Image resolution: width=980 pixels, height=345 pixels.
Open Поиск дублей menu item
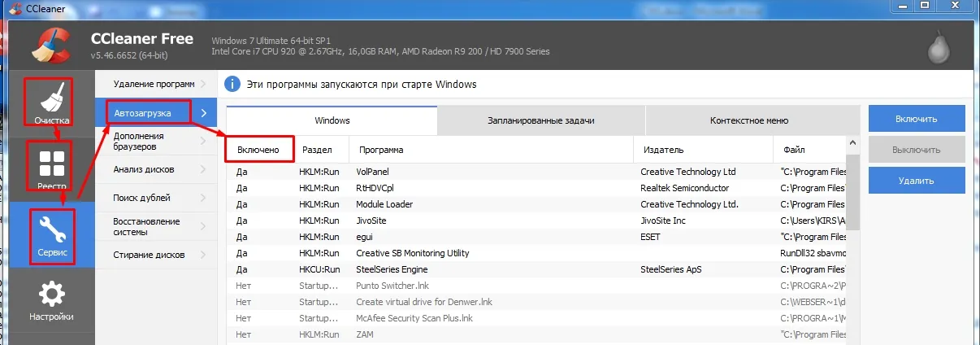[156, 198]
